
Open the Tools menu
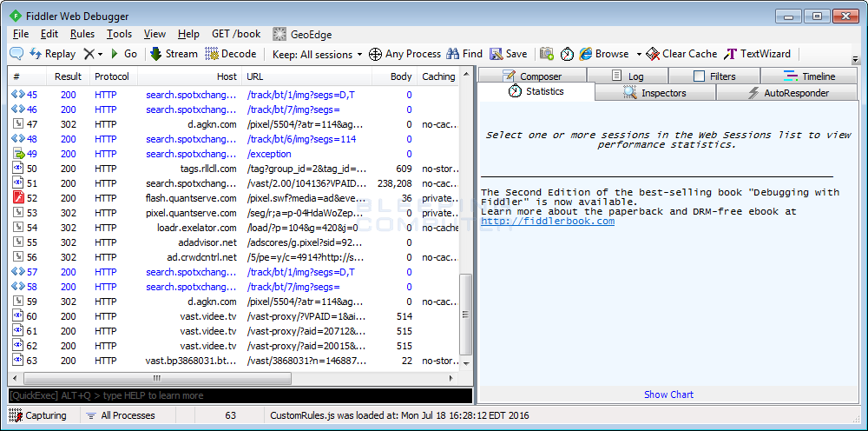click(120, 34)
